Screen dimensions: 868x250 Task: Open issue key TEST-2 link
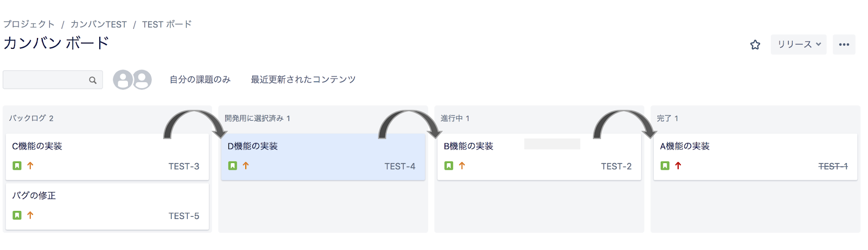616,166
